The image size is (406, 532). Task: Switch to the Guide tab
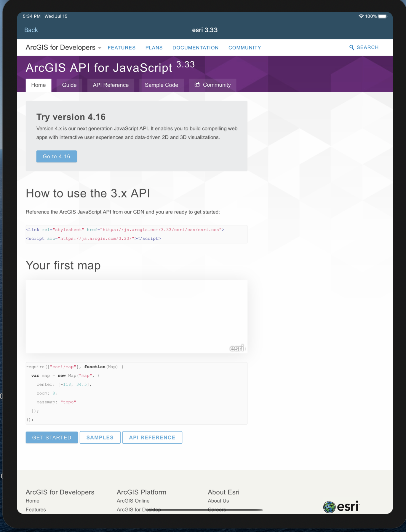[x=69, y=85]
